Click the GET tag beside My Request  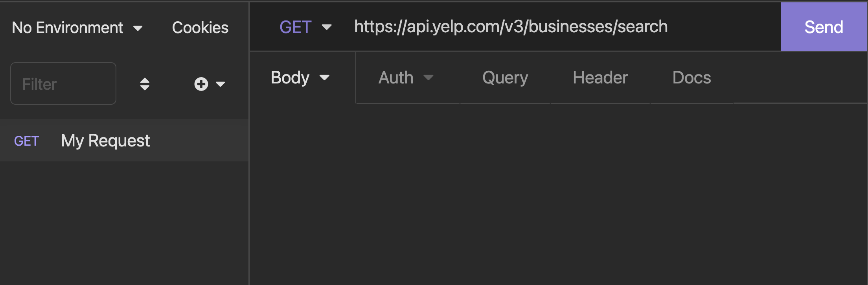[x=26, y=141]
